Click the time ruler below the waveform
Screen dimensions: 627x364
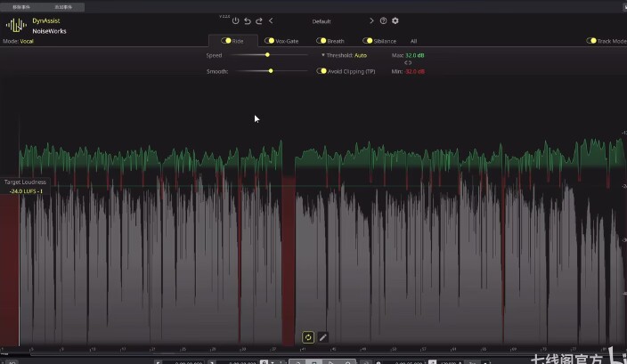pyautogui.click(x=313, y=349)
